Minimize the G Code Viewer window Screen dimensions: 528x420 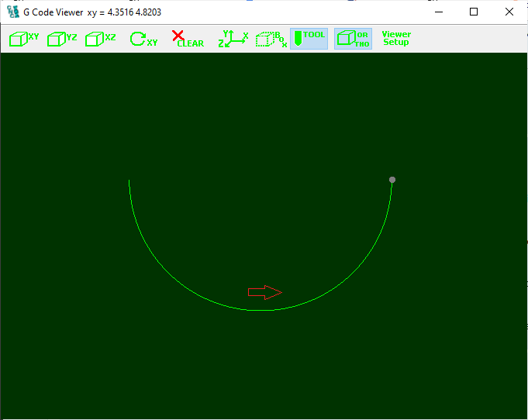pyautogui.click(x=438, y=12)
